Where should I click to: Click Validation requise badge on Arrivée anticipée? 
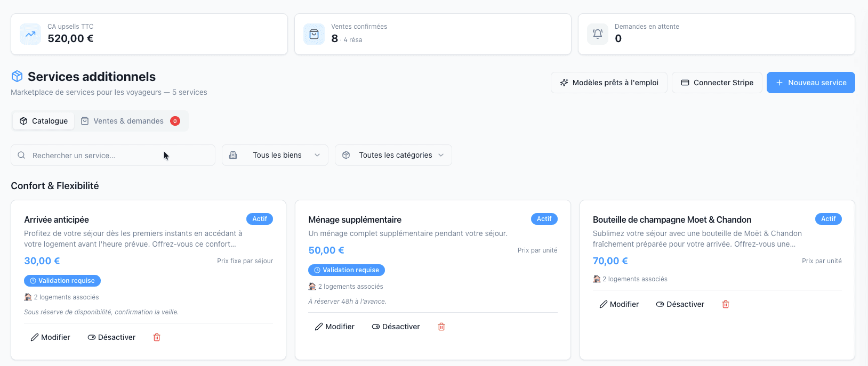tap(62, 281)
